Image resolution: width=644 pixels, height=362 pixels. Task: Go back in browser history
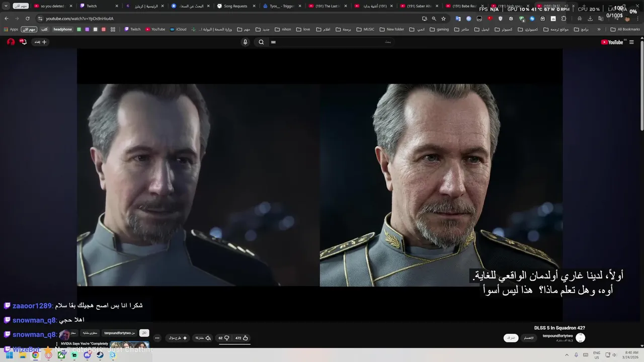(x=7, y=19)
